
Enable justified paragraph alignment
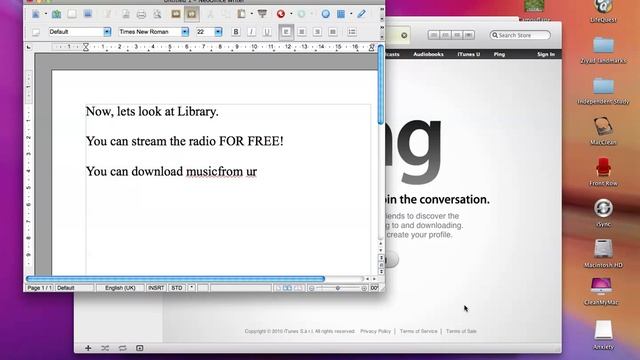coord(333,32)
